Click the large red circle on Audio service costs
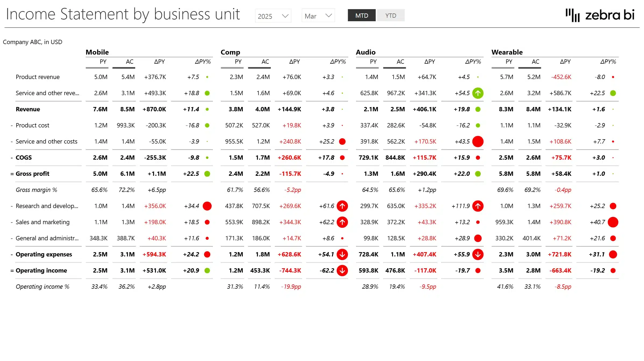This screenshot has width=644, height=361. tap(478, 142)
